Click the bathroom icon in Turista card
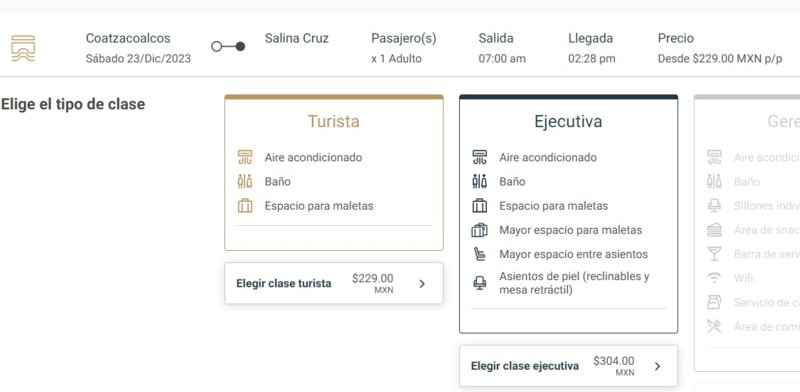 coord(245,181)
